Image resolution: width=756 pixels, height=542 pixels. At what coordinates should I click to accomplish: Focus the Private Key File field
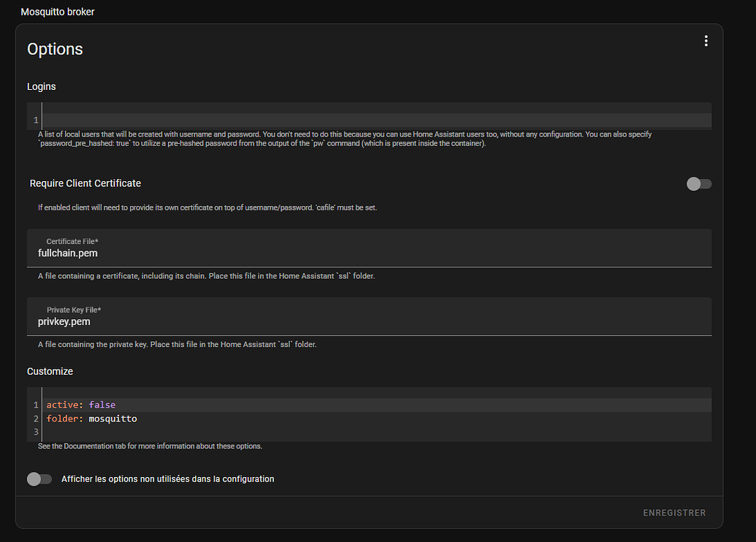pyautogui.click(x=370, y=316)
